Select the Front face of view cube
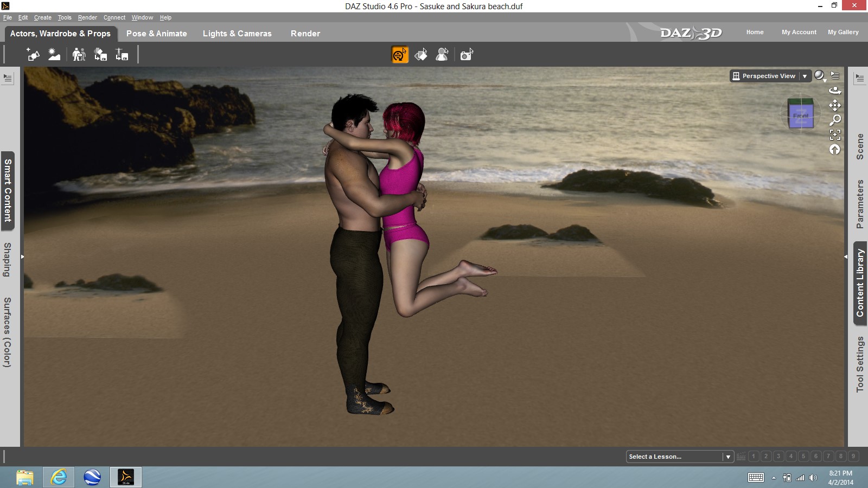 (801, 115)
